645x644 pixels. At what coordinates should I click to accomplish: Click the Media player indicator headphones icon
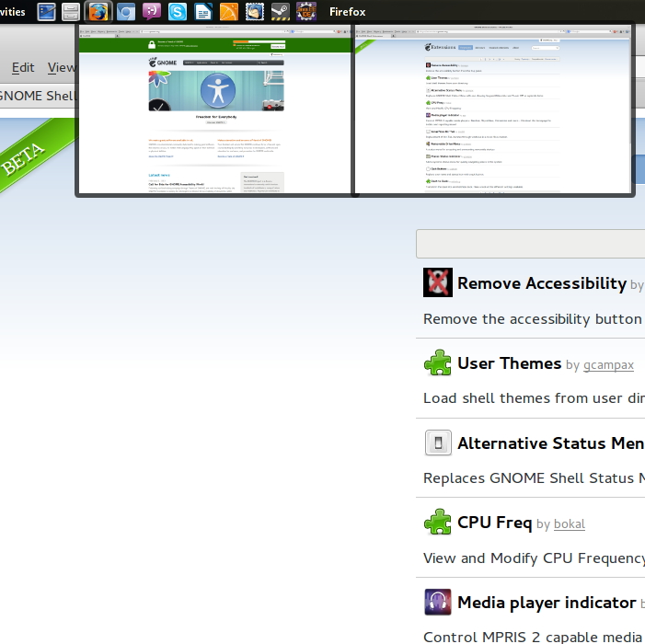pos(438,602)
